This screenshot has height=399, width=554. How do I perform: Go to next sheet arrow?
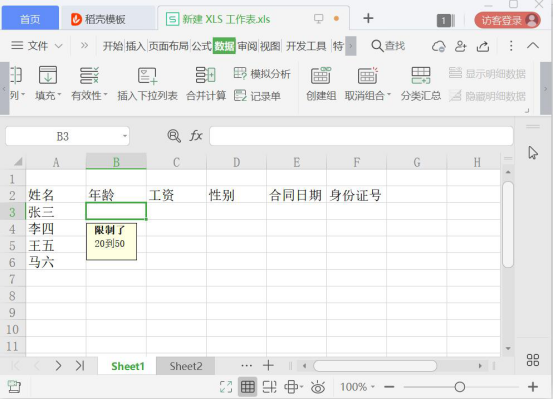pos(58,365)
